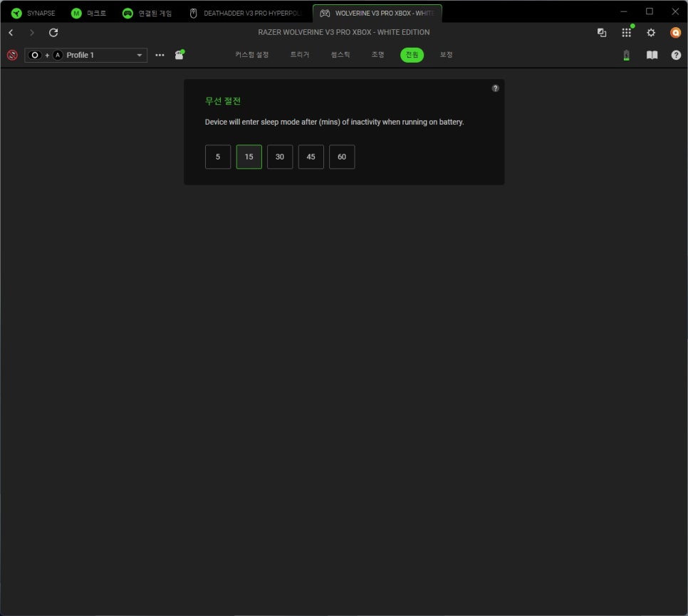Click the 무선 절전 heading text

pyautogui.click(x=223, y=101)
